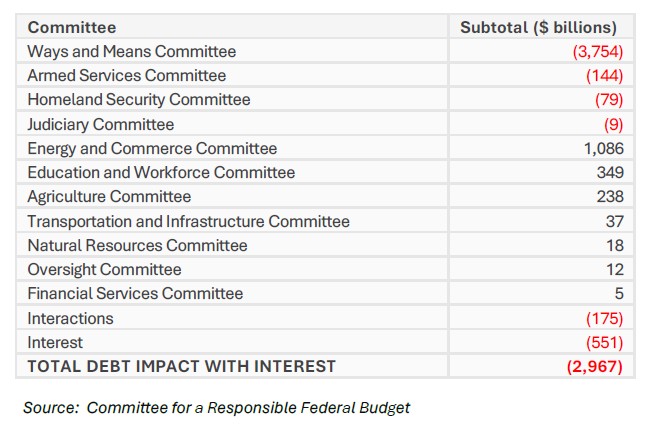Select the 1,086 subtotal value
The image size is (650, 430).
point(603,148)
